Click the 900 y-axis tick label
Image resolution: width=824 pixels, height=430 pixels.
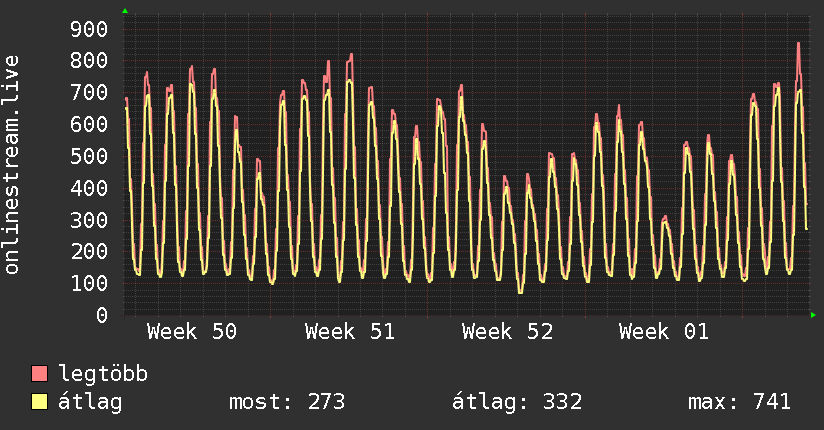(88, 29)
